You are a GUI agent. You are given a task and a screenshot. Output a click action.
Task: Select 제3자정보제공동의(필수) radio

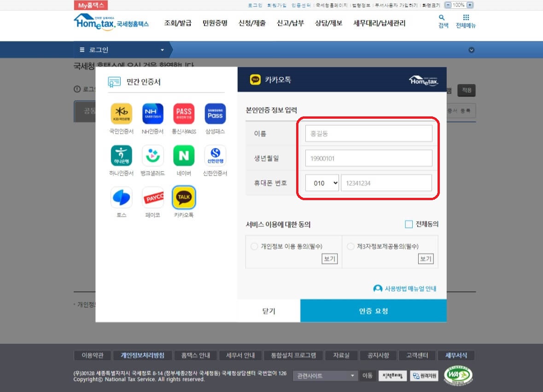[350, 246]
